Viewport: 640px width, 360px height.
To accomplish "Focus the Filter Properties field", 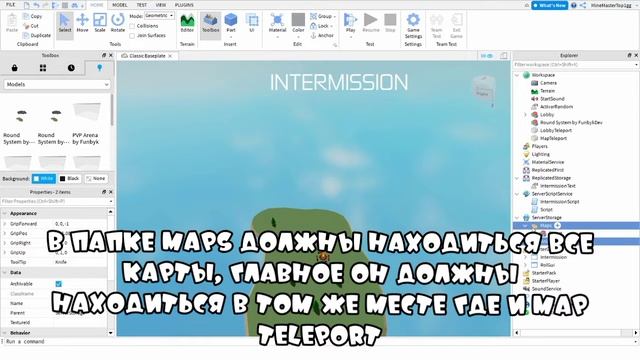I will [56, 201].
